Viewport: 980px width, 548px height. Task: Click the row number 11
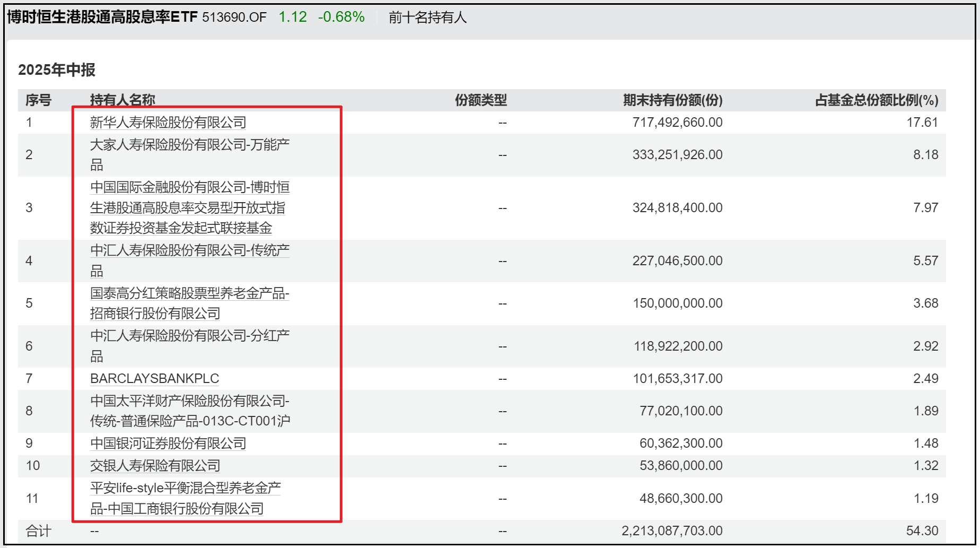32,498
